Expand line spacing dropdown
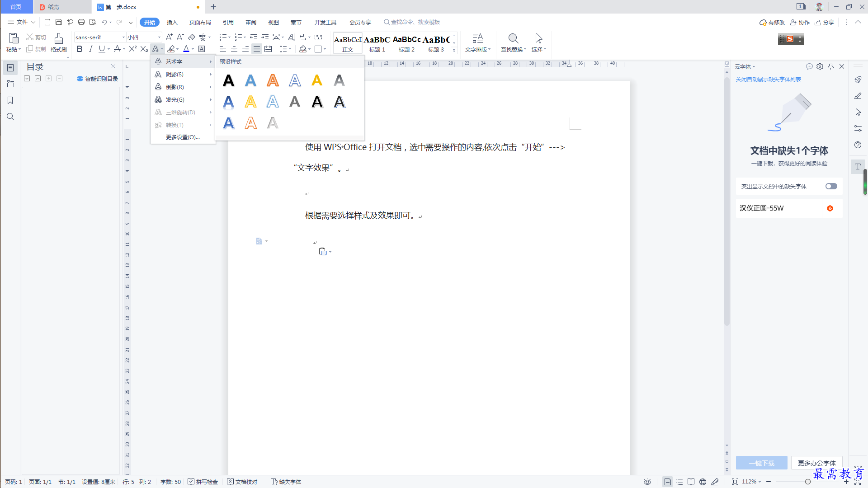Screen dimensions: 868x488 click(x=290, y=49)
